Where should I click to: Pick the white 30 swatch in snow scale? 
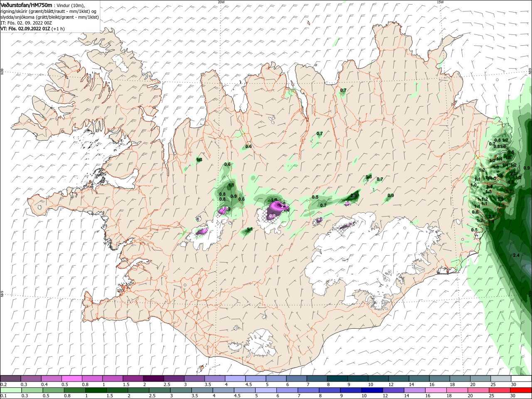pos(521,379)
